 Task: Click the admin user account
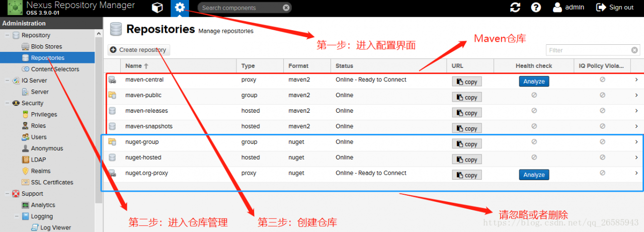pyautogui.click(x=569, y=8)
